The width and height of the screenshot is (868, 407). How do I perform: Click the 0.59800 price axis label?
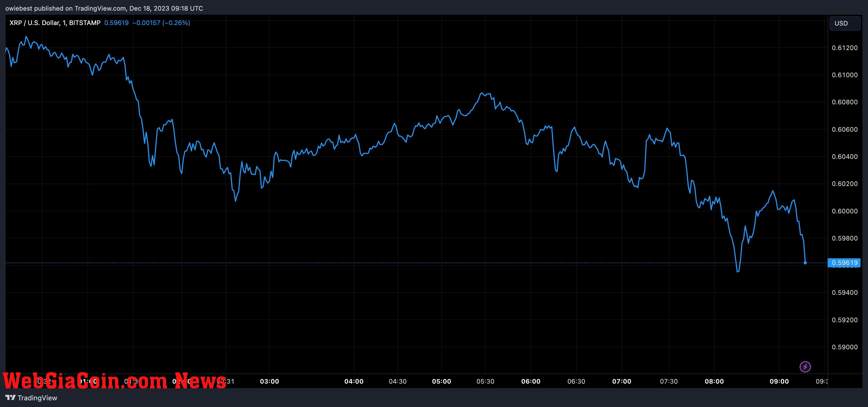(845, 238)
